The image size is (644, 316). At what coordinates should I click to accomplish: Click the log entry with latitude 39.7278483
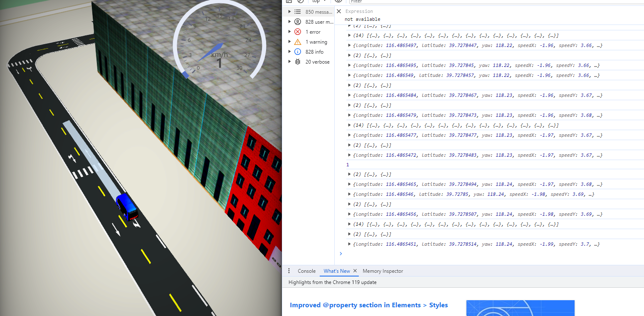(x=477, y=155)
